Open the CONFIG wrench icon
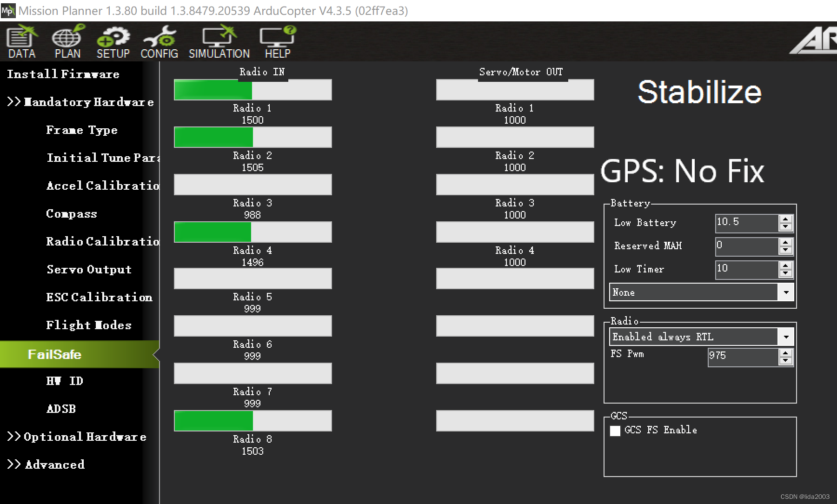 tap(159, 42)
